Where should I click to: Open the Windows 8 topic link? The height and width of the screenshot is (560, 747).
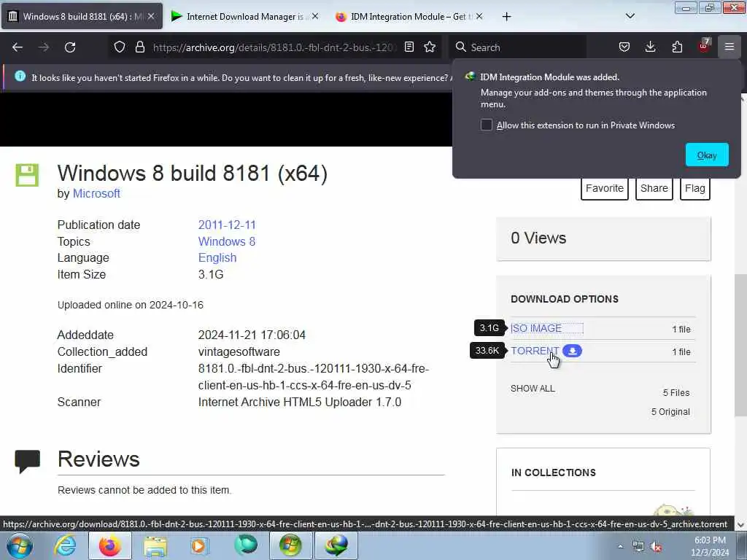coord(227,241)
